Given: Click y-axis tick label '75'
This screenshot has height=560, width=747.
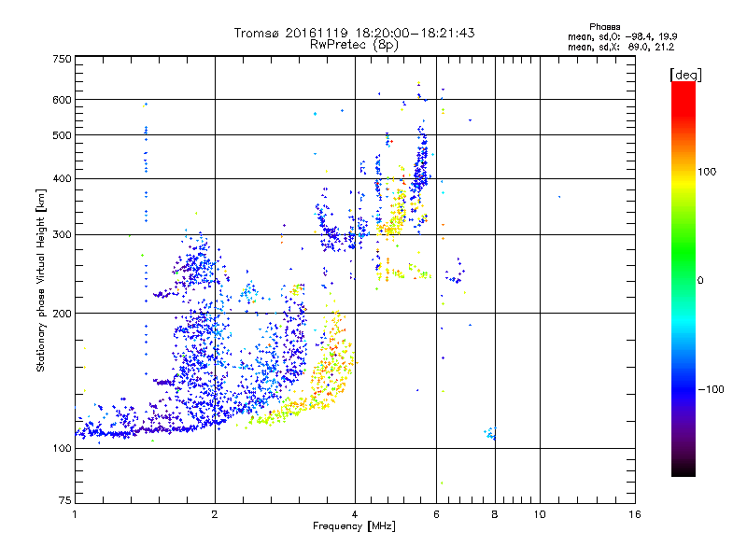Looking at the screenshot, I should [x=65, y=500].
